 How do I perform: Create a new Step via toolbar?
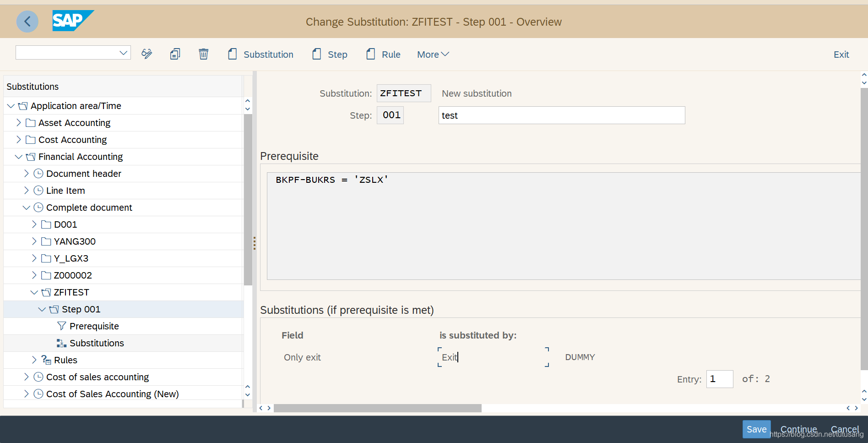[330, 55]
